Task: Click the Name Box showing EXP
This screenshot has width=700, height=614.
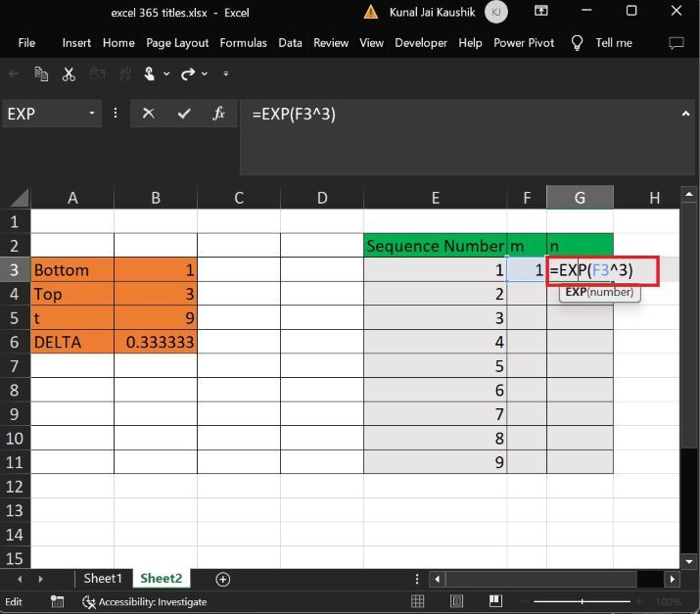Action: tap(46, 114)
